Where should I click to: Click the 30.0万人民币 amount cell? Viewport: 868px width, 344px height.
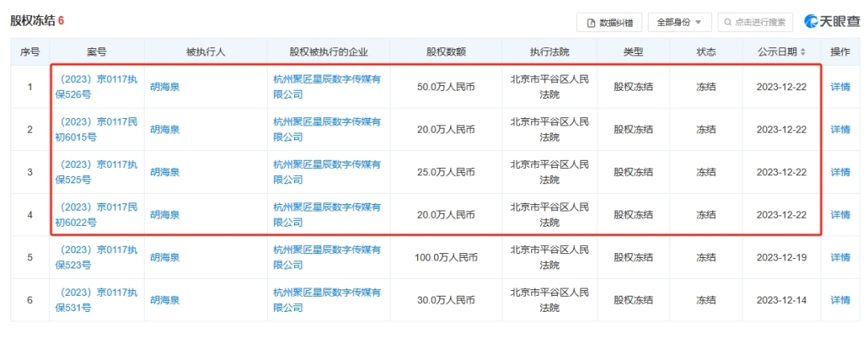[x=446, y=301]
